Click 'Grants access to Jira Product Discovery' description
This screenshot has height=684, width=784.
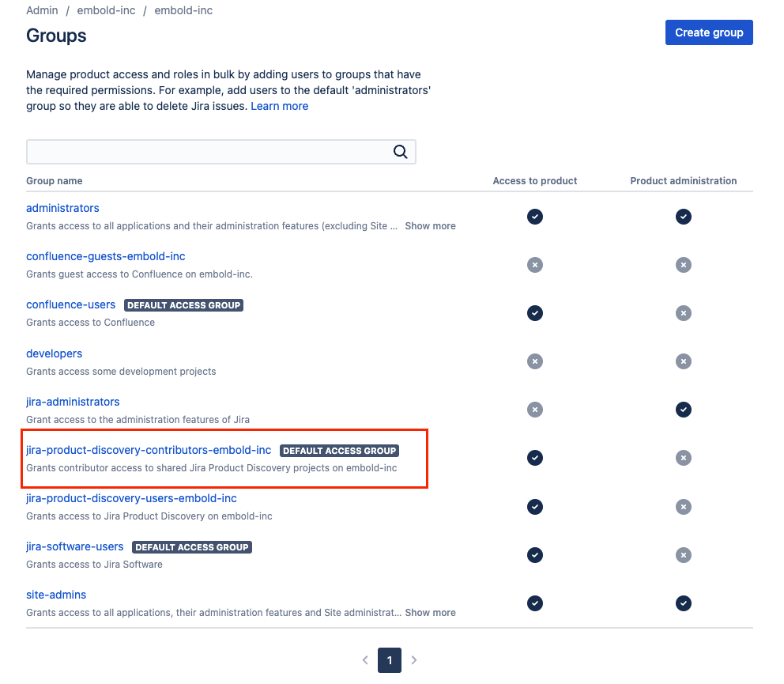tap(149, 516)
